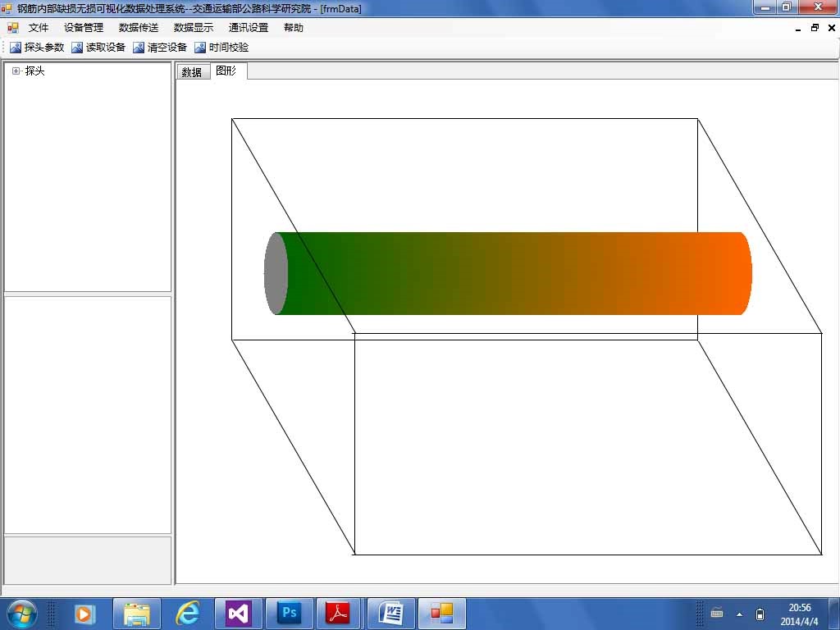This screenshot has width=840, height=630.
Task: Switch to the 数据 tab
Action: [192, 72]
